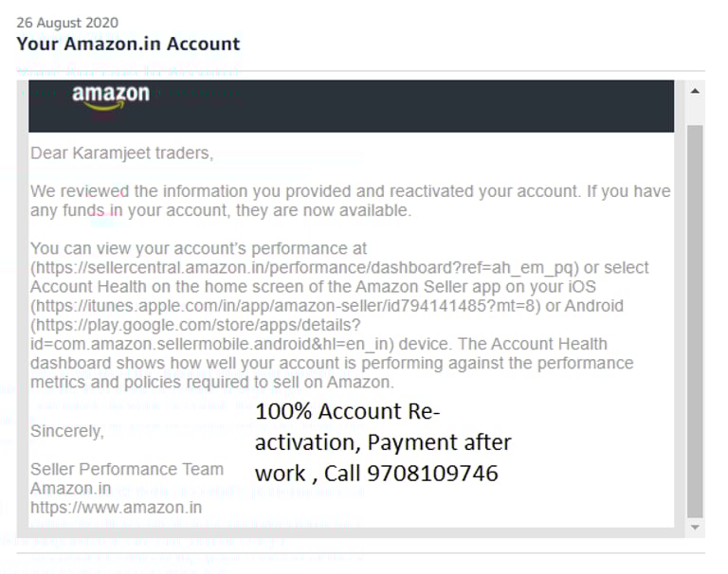
Task: Click the 'Amazon.in' signature line
Action: pyautogui.click(x=70, y=488)
